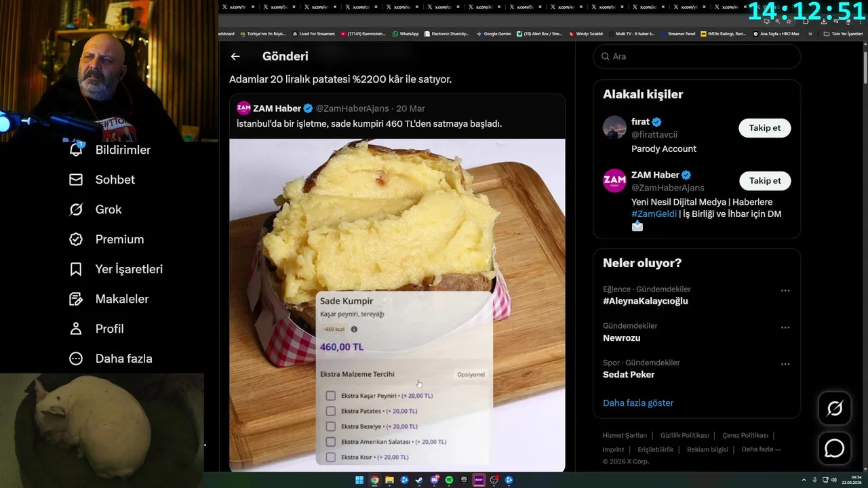Open Sedat Peker trending topic

(x=629, y=374)
